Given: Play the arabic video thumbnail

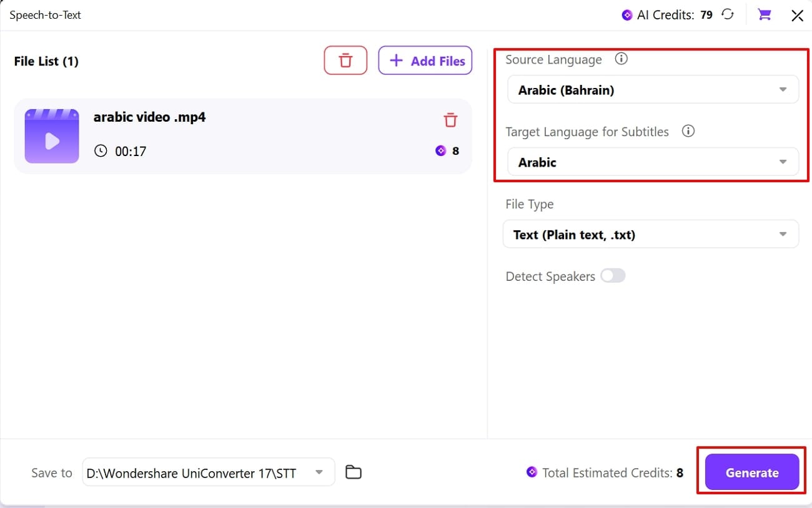Looking at the screenshot, I should pyautogui.click(x=52, y=135).
